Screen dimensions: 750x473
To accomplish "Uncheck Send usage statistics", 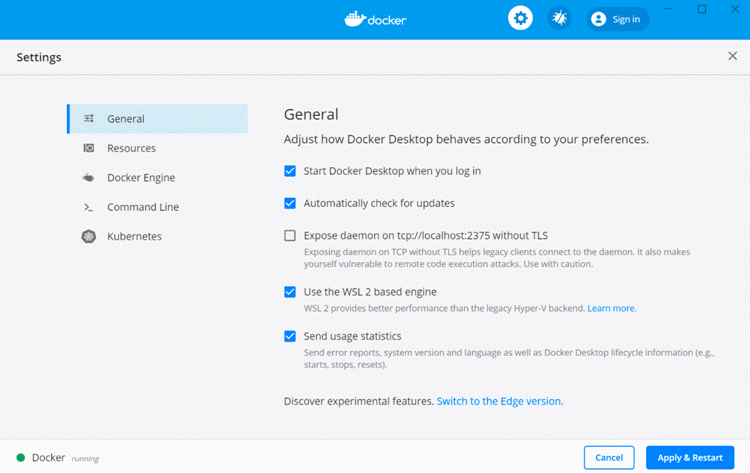I will 290,337.
